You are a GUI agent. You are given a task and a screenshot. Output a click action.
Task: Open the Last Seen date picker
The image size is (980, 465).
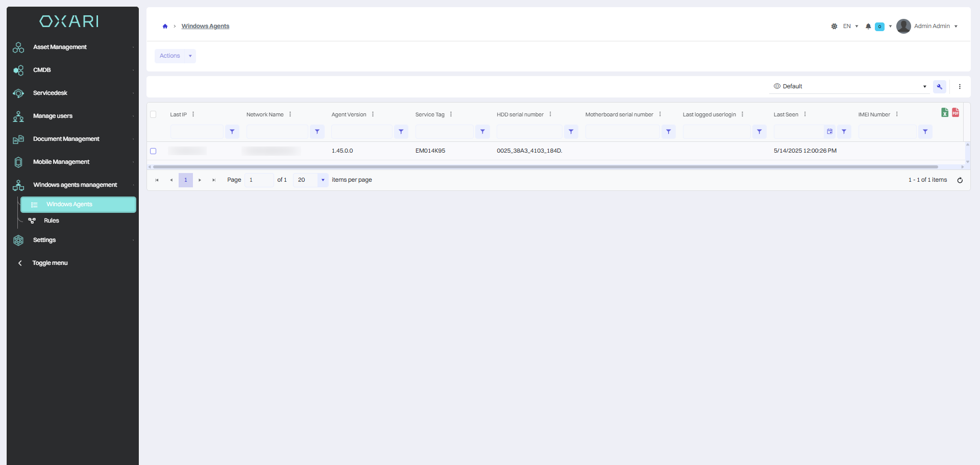(x=830, y=132)
